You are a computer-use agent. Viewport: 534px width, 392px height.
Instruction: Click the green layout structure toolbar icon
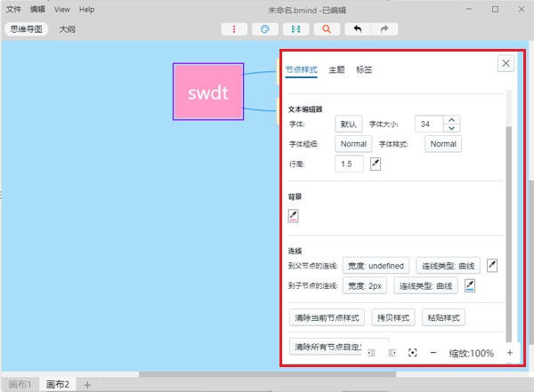pos(295,29)
